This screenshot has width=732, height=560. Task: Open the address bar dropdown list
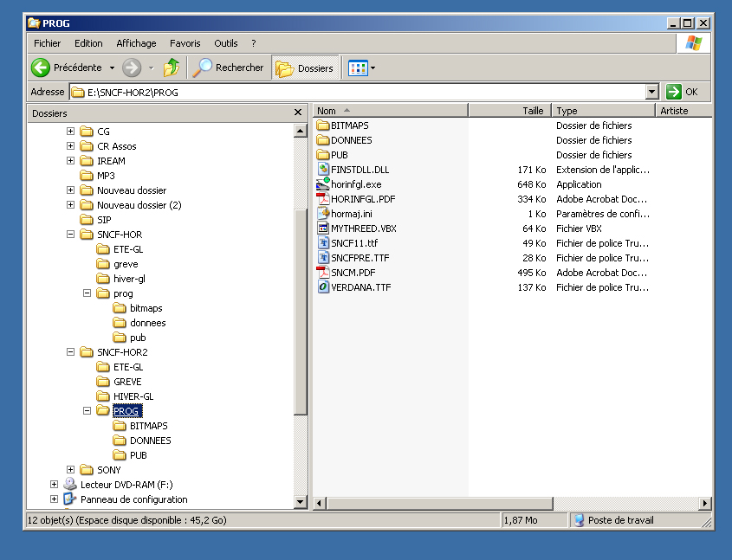coord(652,92)
